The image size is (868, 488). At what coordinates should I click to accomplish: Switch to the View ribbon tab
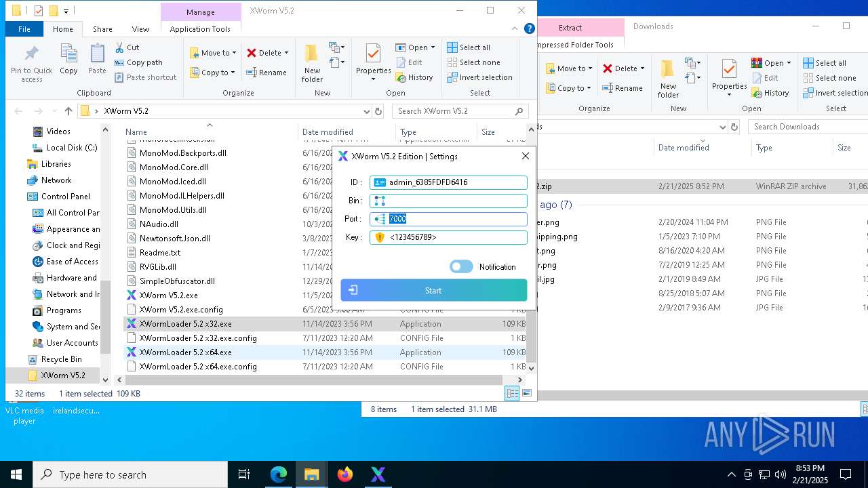[140, 29]
